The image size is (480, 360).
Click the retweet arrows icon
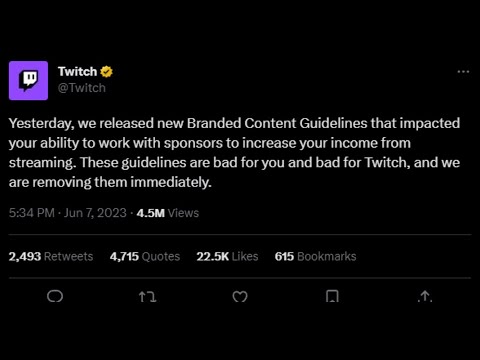tap(147, 296)
